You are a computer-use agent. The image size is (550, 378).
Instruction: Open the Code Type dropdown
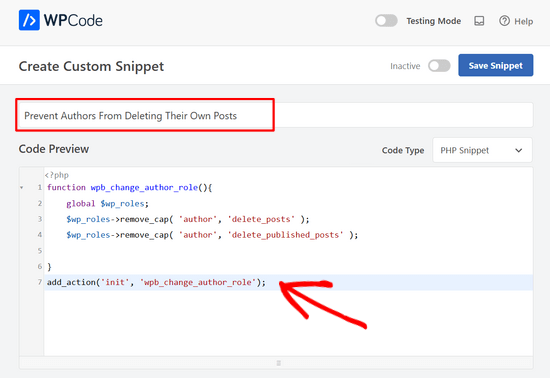[482, 150]
